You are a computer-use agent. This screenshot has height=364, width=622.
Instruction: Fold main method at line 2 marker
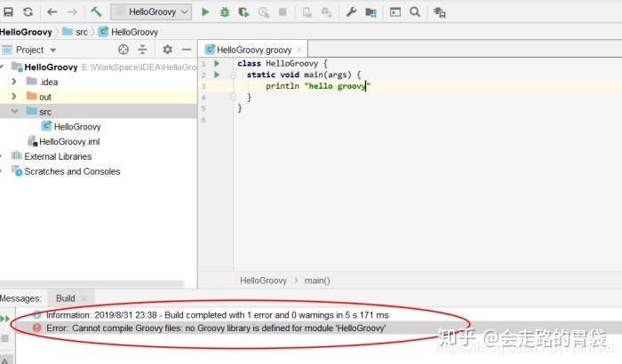(233, 75)
